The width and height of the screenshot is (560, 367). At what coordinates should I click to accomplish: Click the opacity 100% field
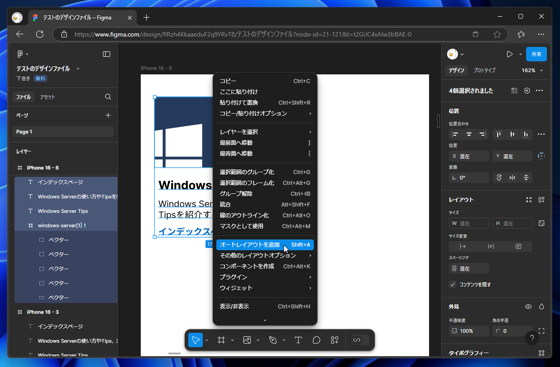(469, 331)
